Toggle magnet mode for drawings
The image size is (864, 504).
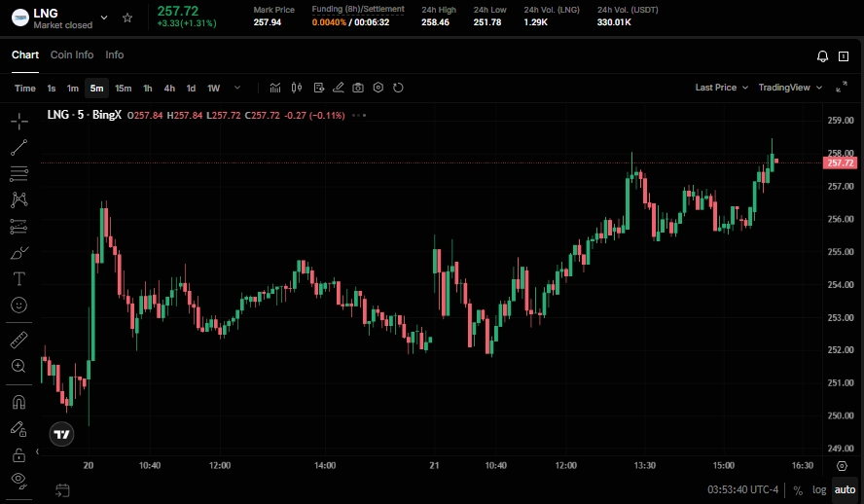tap(18, 401)
